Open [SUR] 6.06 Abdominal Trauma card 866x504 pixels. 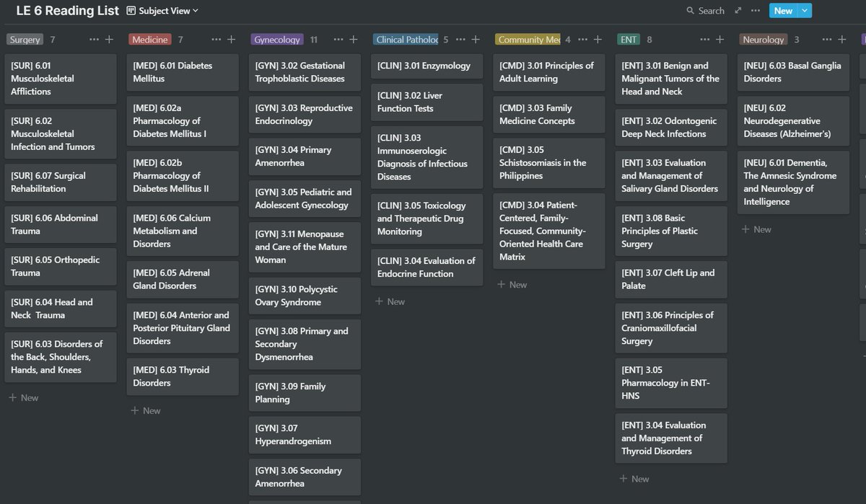click(61, 224)
